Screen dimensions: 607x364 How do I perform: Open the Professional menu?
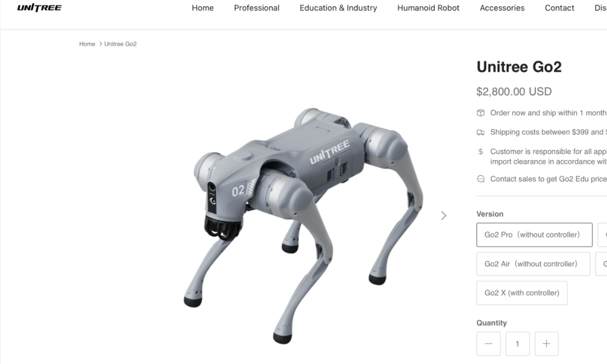tap(256, 8)
